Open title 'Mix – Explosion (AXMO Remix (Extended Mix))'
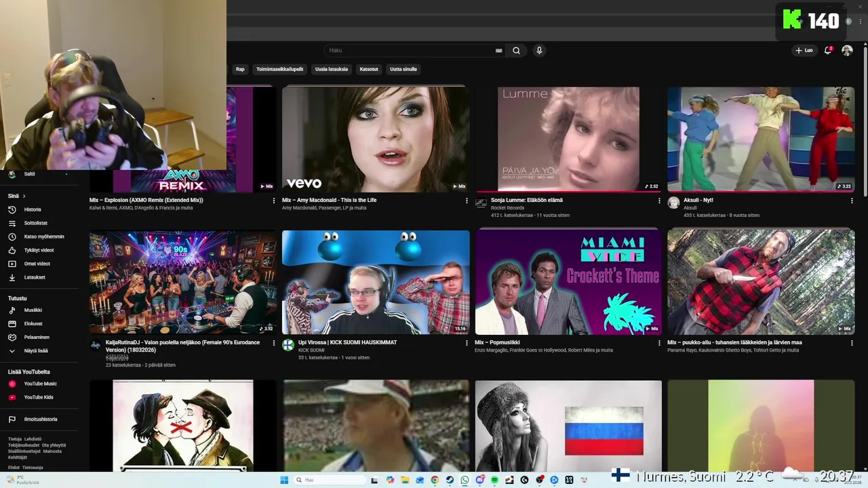This screenshot has width=868, height=488. pyautogui.click(x=146, y=200)
